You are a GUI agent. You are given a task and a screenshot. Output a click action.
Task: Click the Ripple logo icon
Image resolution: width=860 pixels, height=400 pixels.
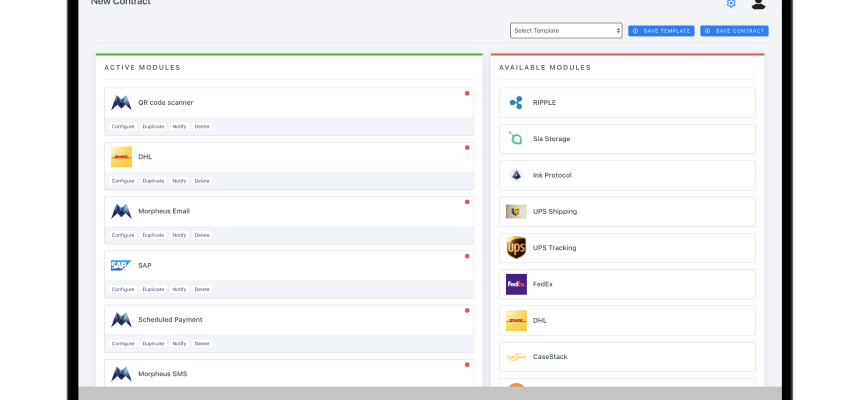click(x=516, y=103)
